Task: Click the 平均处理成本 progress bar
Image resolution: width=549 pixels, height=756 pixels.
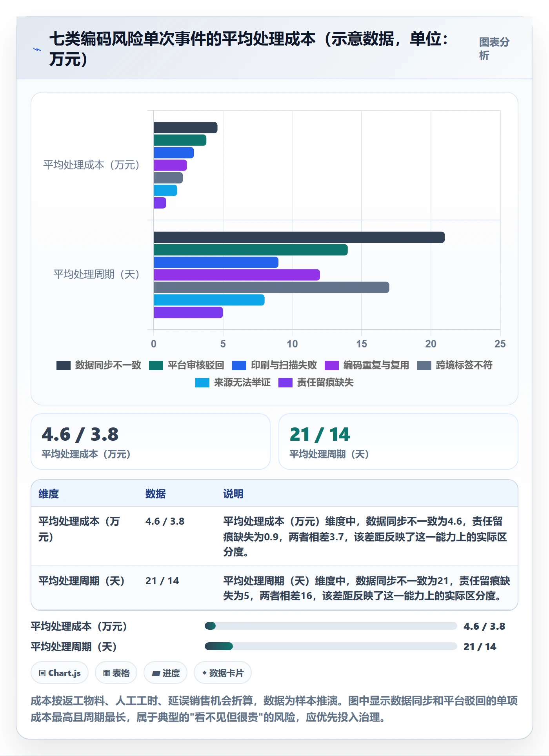Action: pyautogui.click(x=331, y=626)
